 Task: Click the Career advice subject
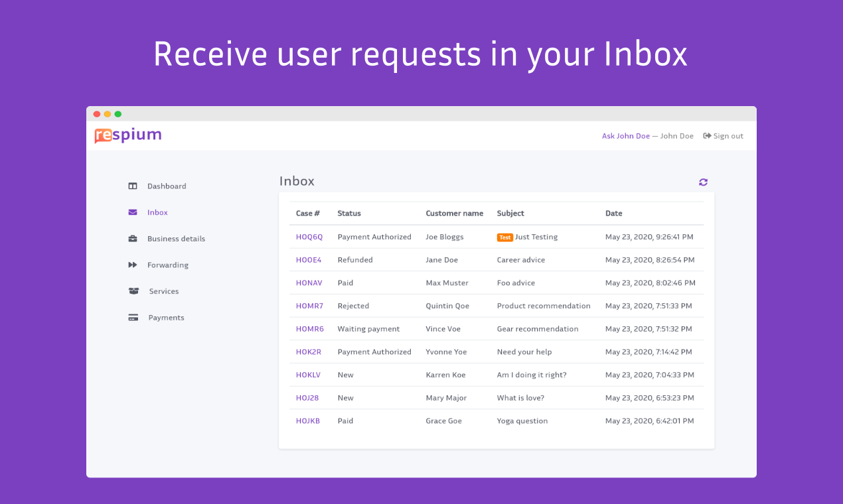click(521, 260)
